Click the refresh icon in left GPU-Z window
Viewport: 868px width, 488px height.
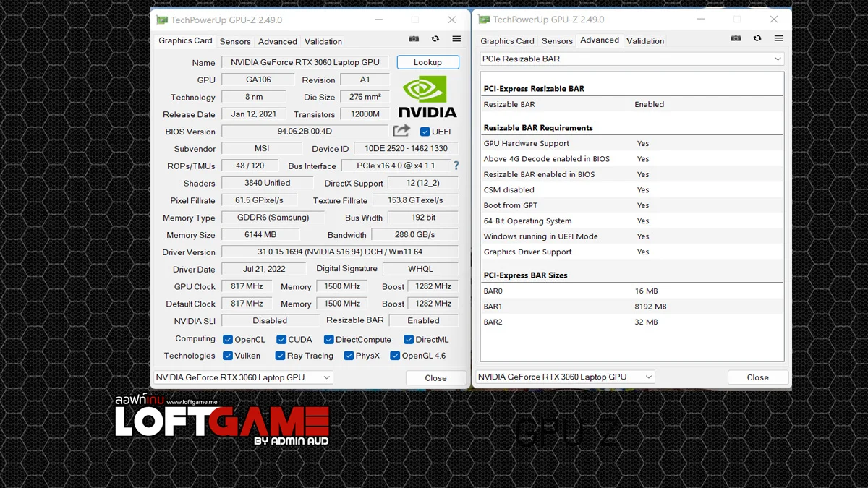click(x=435, y=39)
